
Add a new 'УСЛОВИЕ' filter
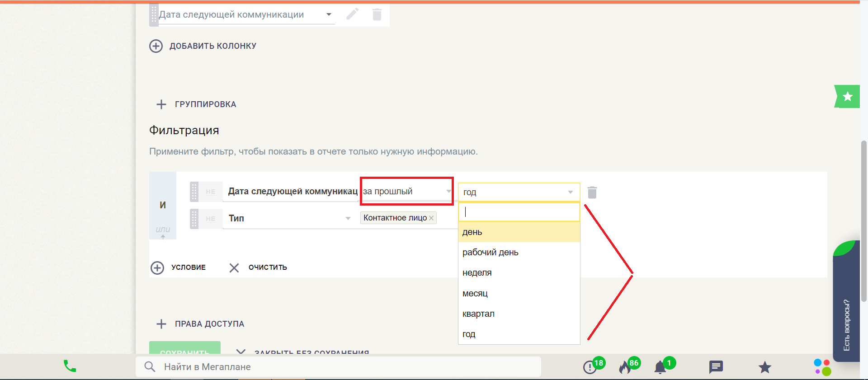189,267
